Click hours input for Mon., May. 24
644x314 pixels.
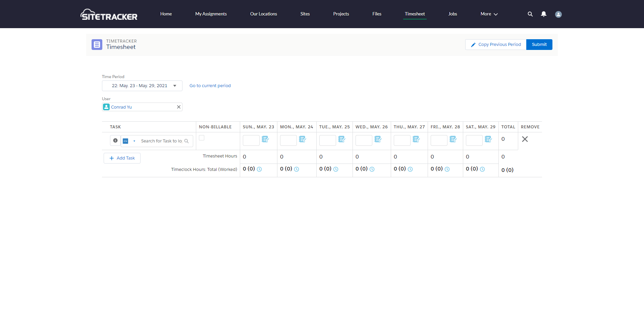click(x=288, y=140)
